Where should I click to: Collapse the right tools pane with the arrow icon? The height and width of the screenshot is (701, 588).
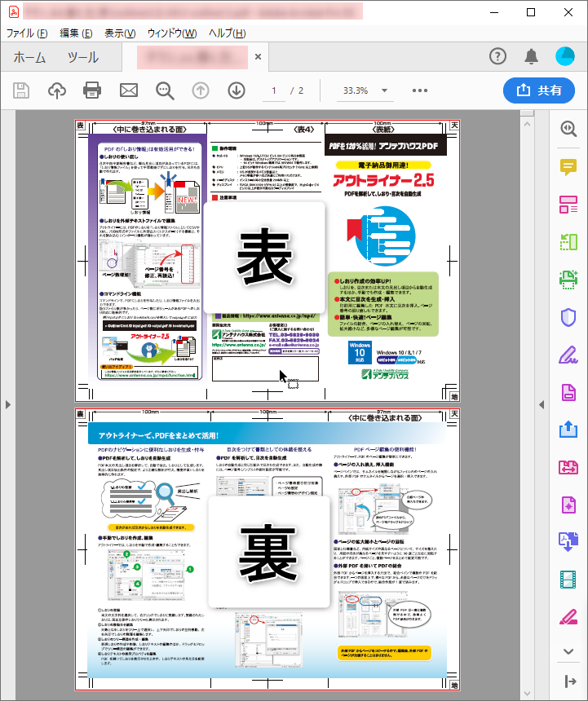pos(570,681)
